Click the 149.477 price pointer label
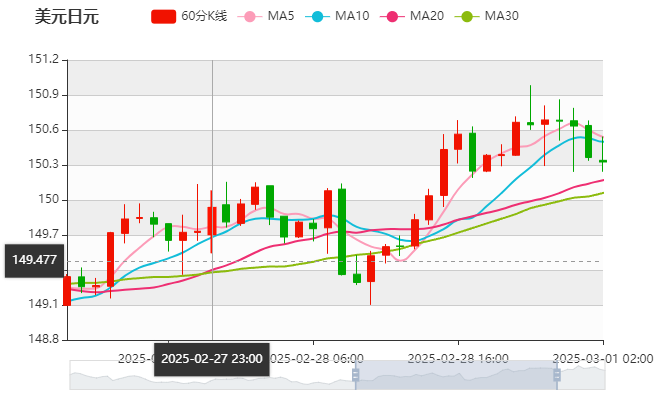The width and height of the screenshot is (670, 400). [34, 260]
